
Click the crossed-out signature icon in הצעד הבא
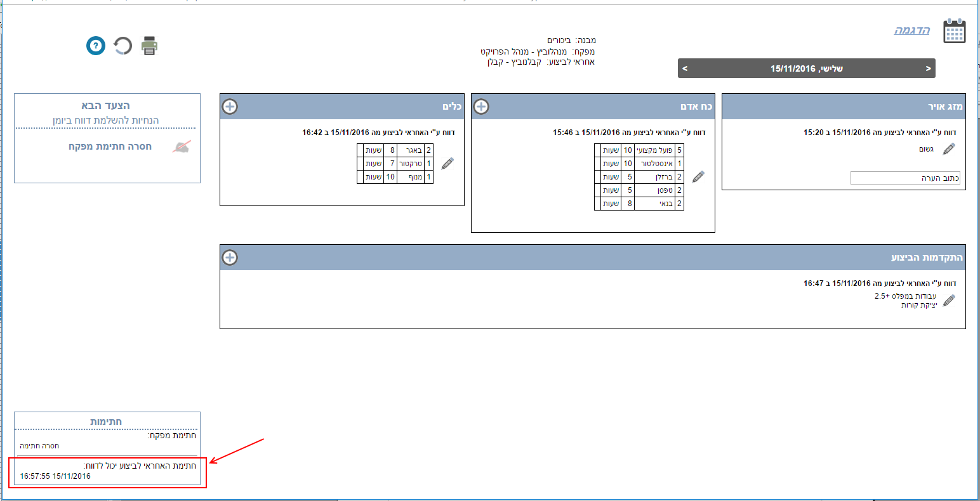click(x=182, y=147)
